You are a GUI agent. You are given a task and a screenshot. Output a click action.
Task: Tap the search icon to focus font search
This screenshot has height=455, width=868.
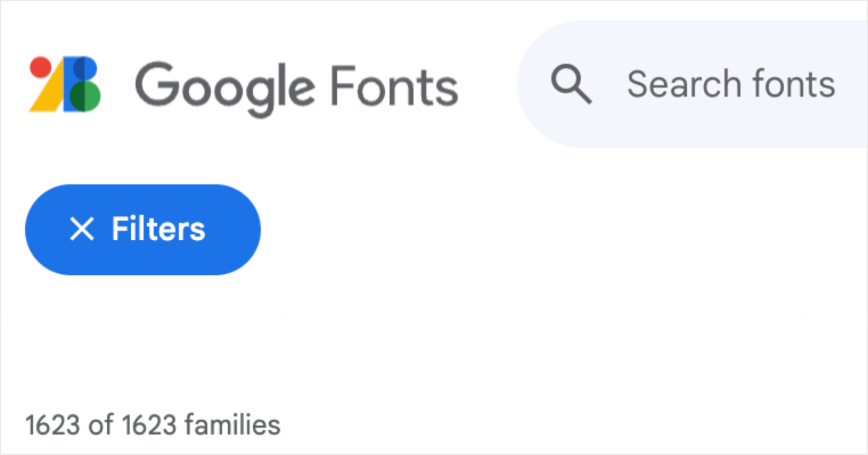click(571, 84)
